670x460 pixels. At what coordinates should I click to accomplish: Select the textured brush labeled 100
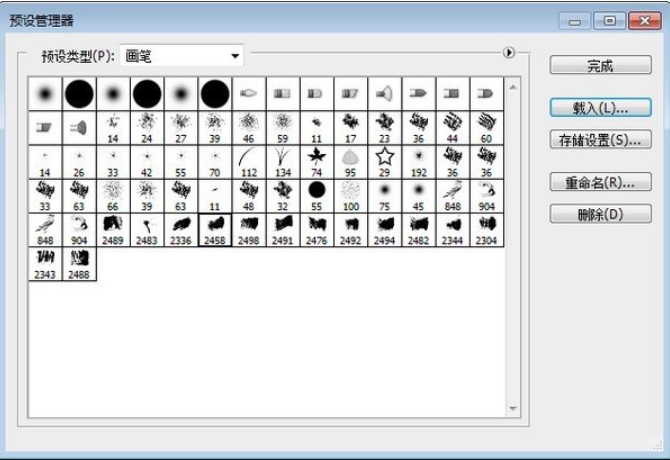(x=351, y=195)
